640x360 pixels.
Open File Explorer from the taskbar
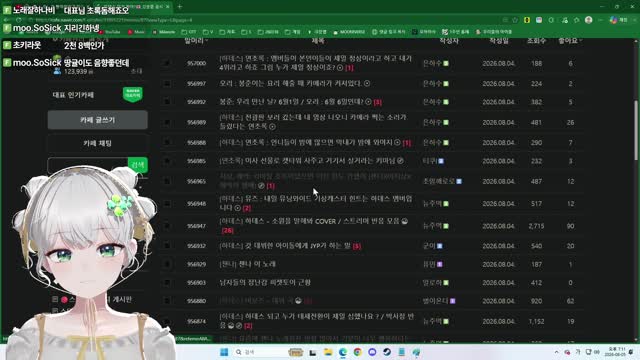tap(328, 352)
